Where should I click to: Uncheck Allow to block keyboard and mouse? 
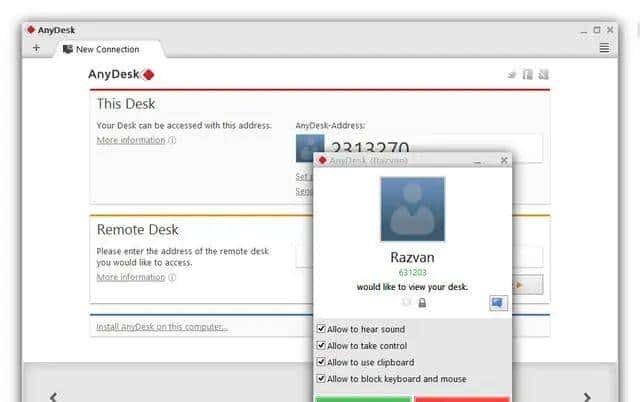[x=321, y=379]
